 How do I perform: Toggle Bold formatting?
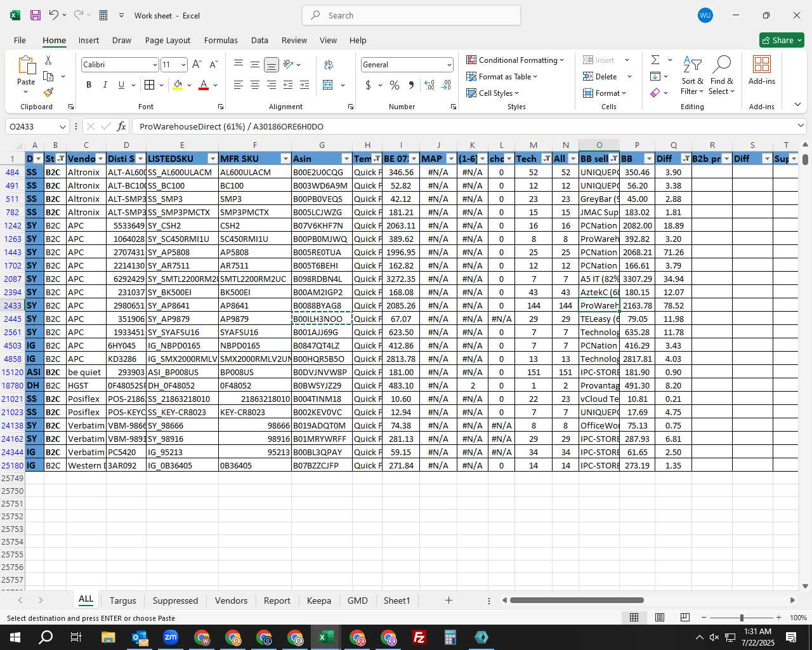[x=89, y=85]
